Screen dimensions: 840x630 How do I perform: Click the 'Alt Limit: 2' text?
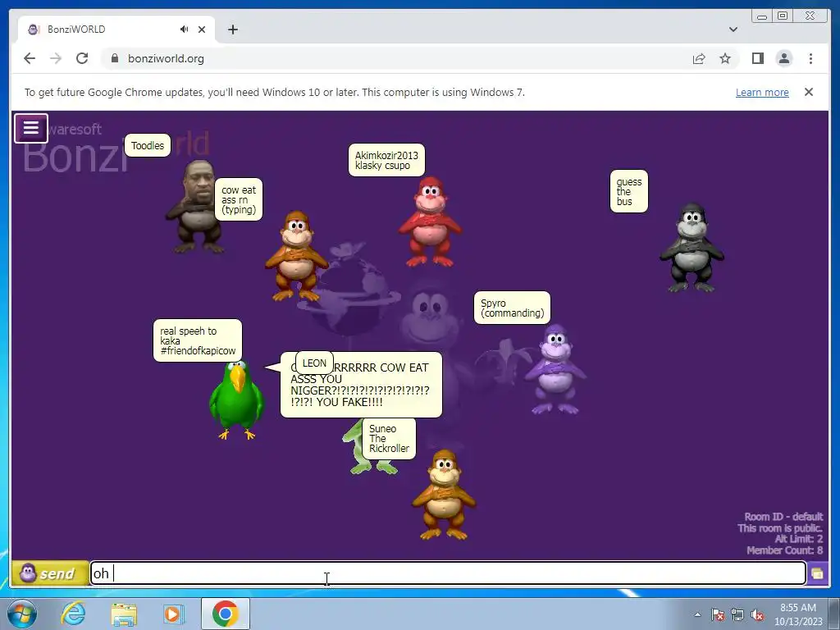799,539
